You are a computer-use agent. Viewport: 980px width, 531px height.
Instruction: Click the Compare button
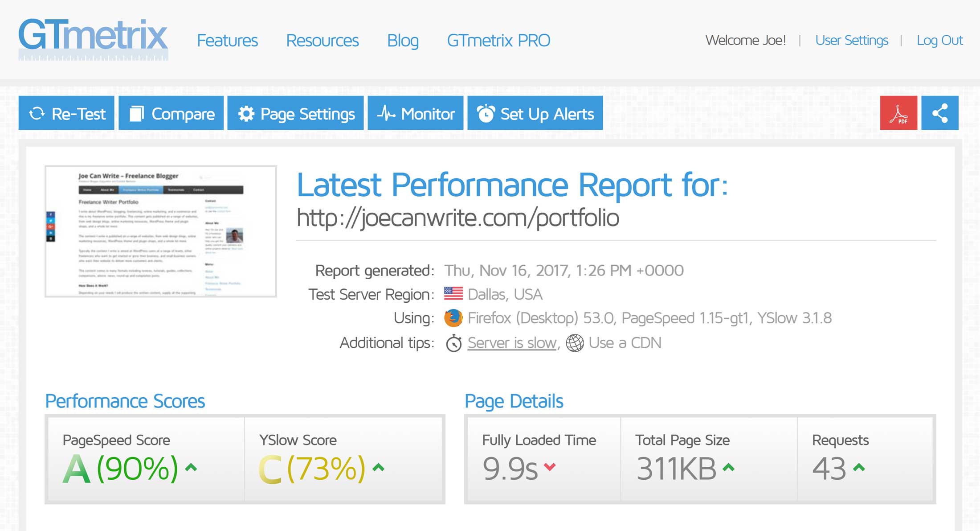click(x=171, y=113)
